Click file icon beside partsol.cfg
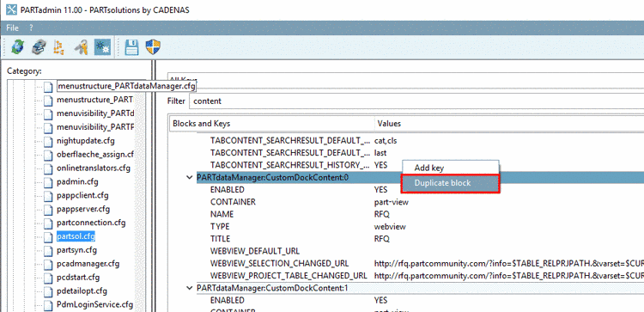The width and height of the screenshot is (644, 312). tap(49, 236)
